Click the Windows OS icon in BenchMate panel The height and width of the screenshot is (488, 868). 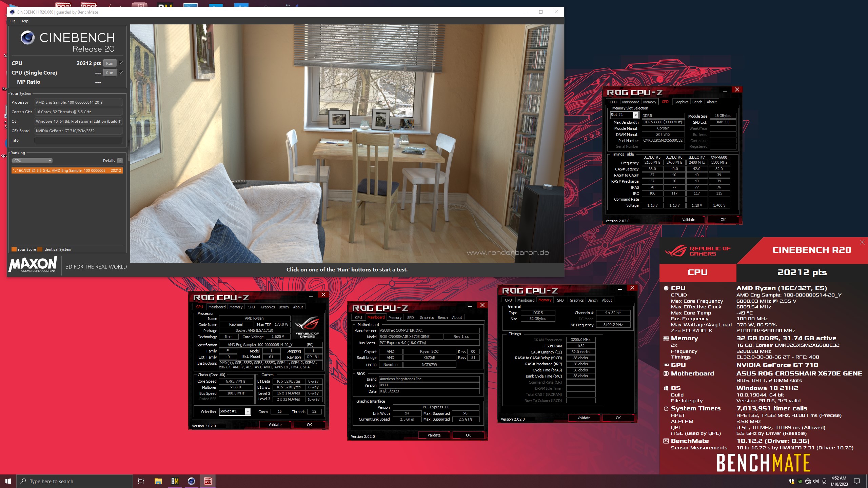coord(666,388)
